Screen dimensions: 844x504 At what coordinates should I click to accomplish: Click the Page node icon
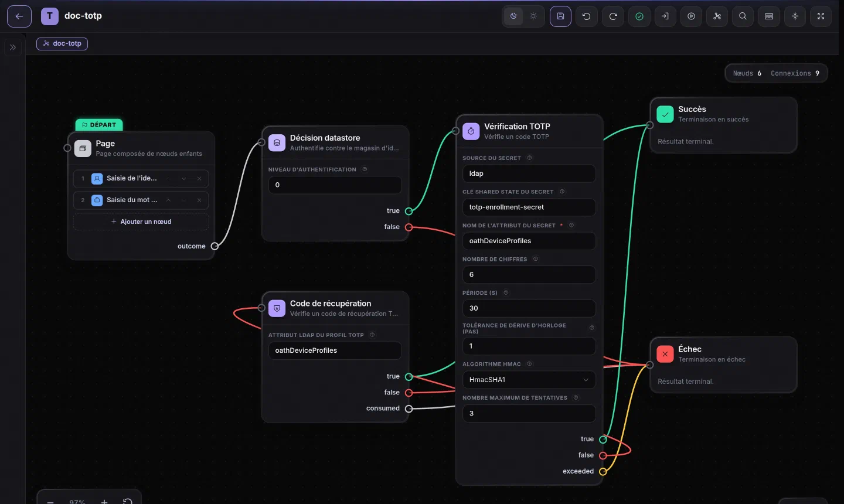(x=83, y=148)
